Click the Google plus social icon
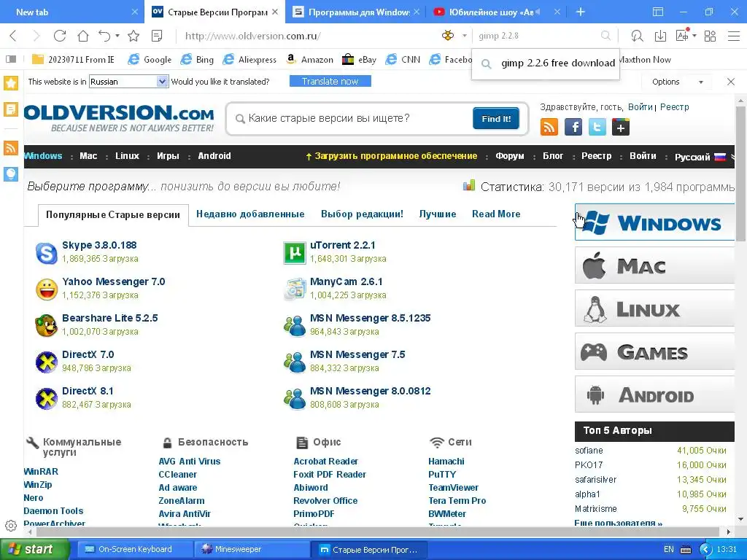747x560 pixels. 621,127
